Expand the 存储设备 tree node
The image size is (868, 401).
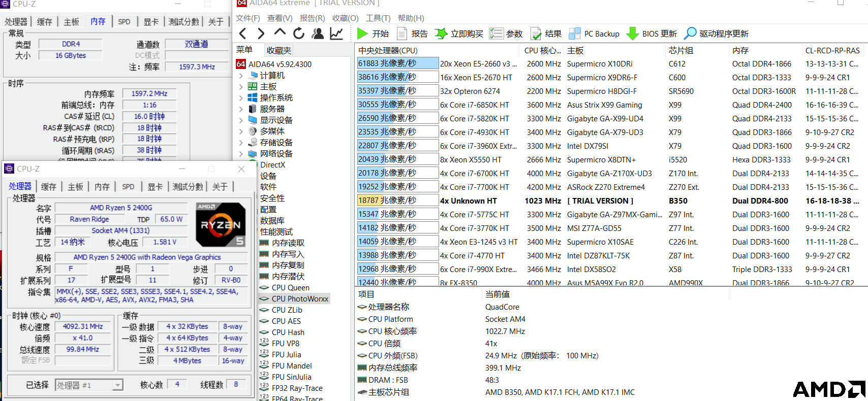coord(241,143)
